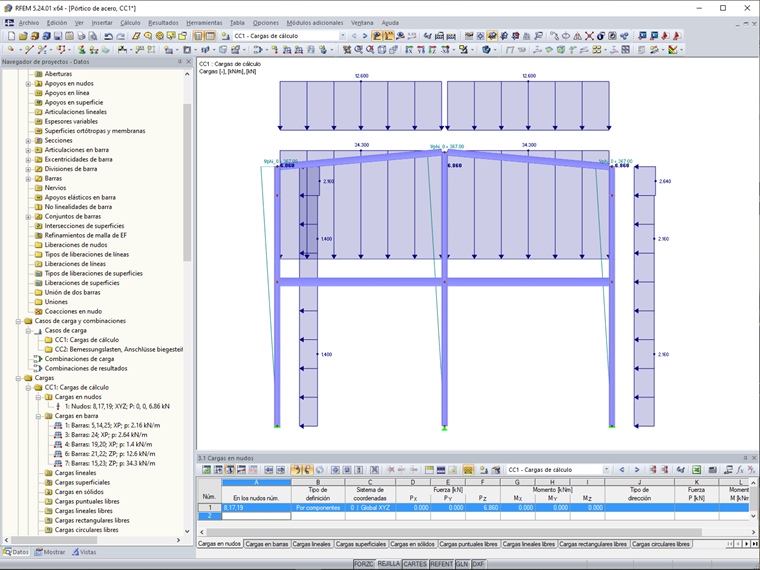Save the model with the floppy disk icon
Viewport: 760px width, 570px height.
(x=58, y=36)
